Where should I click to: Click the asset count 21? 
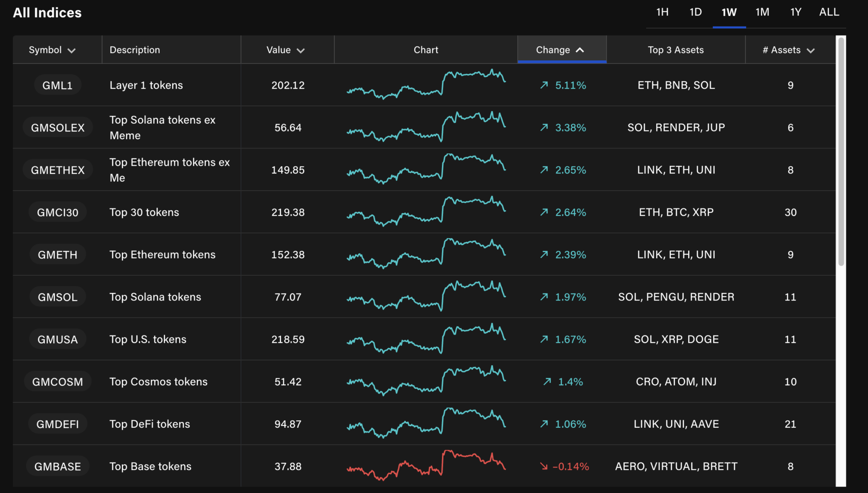click(x=790, y=424)
